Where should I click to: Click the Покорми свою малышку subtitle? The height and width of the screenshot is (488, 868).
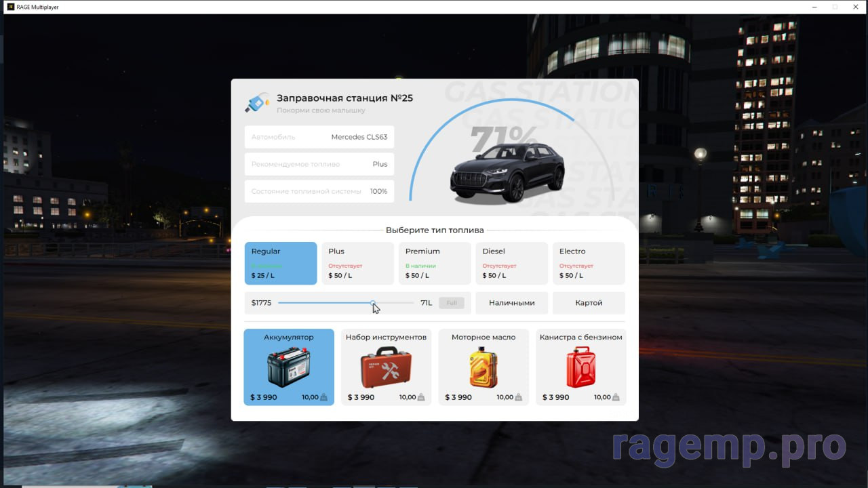[x=321, y=110]
